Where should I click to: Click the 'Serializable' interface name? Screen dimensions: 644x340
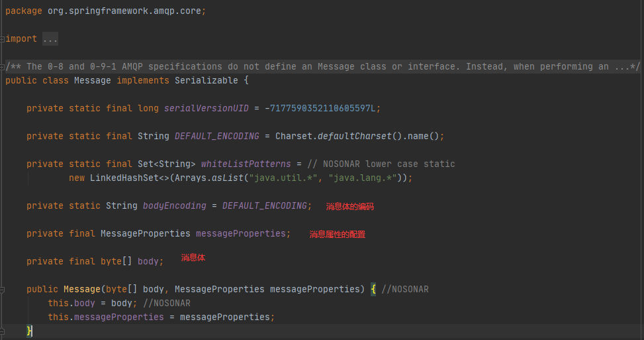point(207,81)
